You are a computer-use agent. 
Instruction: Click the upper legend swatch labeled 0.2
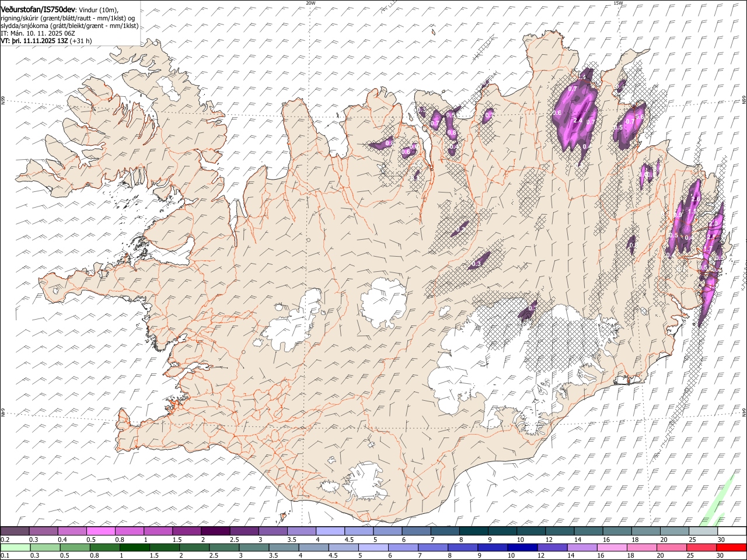point(15,531)
